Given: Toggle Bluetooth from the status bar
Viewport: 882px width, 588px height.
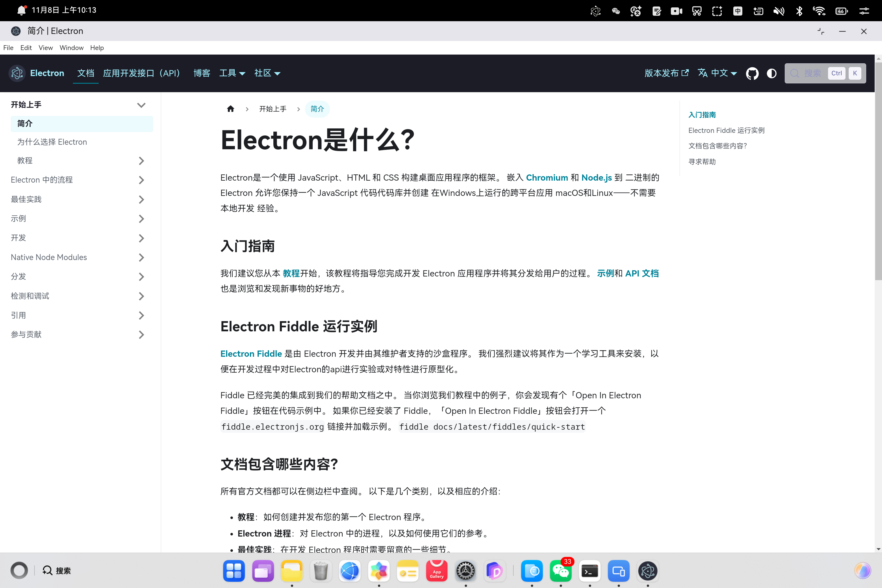Looking at the screenshot, I should coord(799,11).
